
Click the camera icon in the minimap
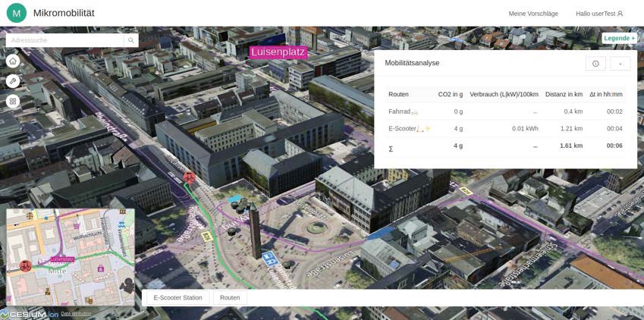(x=127, y=285)
